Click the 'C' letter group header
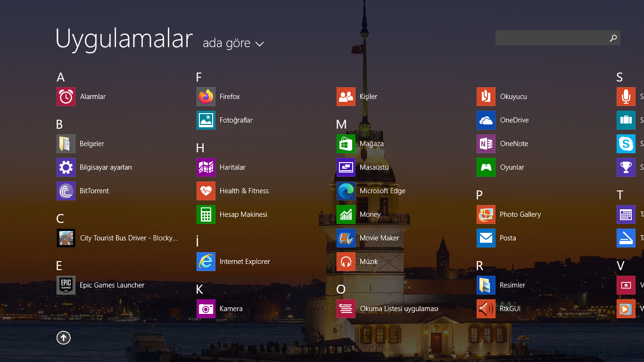This screenshot has height=362, width=644. click(60, 219)
